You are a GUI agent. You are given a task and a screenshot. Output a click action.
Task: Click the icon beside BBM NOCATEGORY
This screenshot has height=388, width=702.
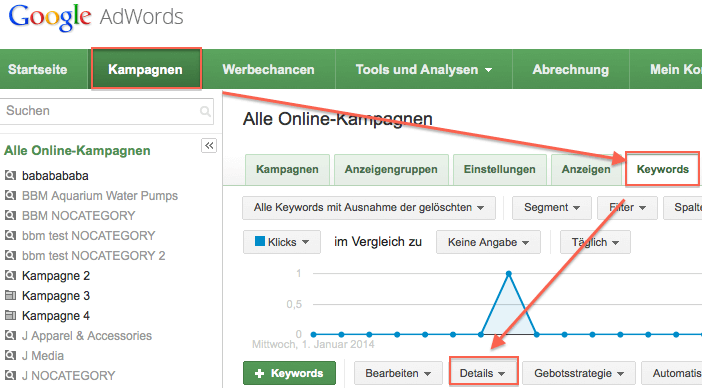click(10, 215)
